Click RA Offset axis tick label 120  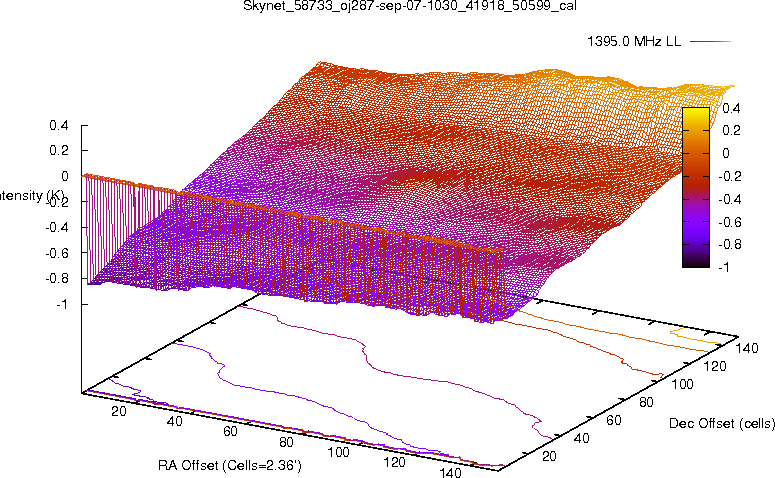point(394,462)
